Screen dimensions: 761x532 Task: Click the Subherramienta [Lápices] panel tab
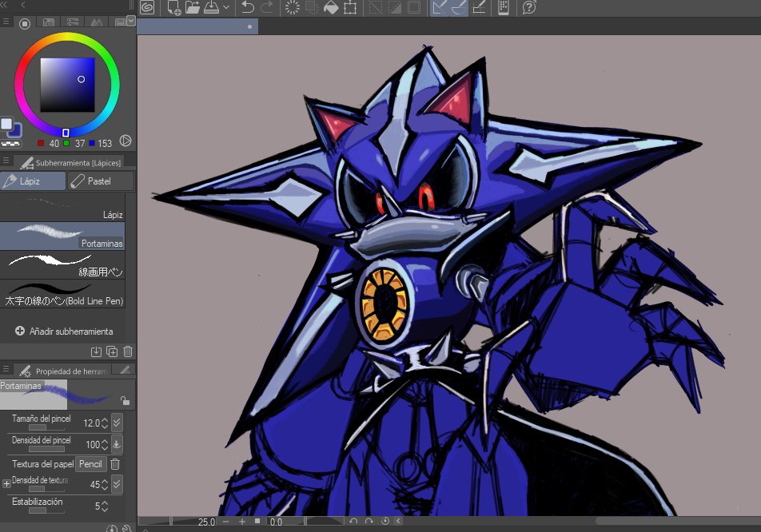pyautogui.click(x=70, y=162)
